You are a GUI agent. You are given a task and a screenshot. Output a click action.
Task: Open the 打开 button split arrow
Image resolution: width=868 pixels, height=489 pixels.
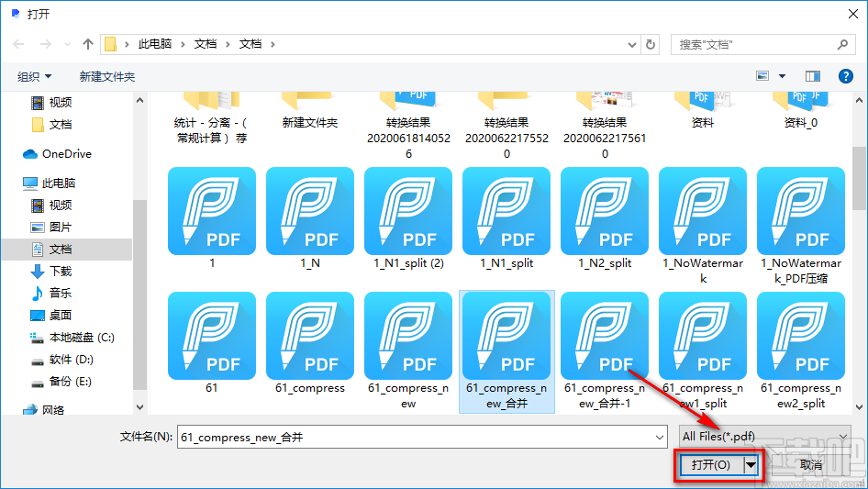click(751, 465)
